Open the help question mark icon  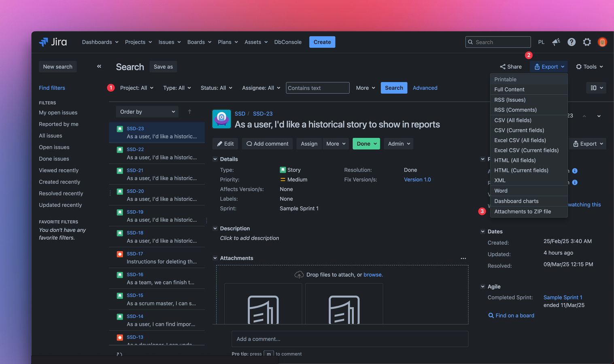[x=572, y=42]
